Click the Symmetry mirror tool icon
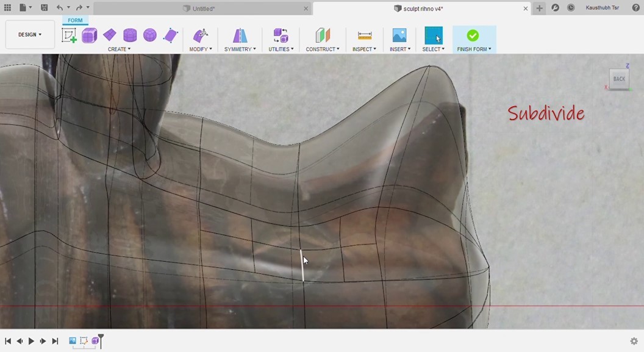The image size is (644, 352). (240, 35)
